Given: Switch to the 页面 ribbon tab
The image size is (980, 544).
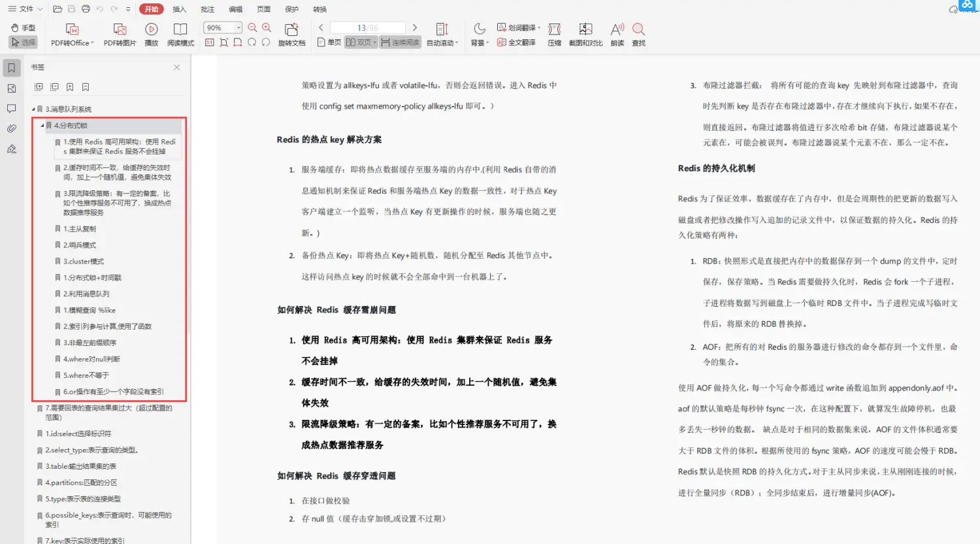Looking at the screenshot, I should 264,9.
